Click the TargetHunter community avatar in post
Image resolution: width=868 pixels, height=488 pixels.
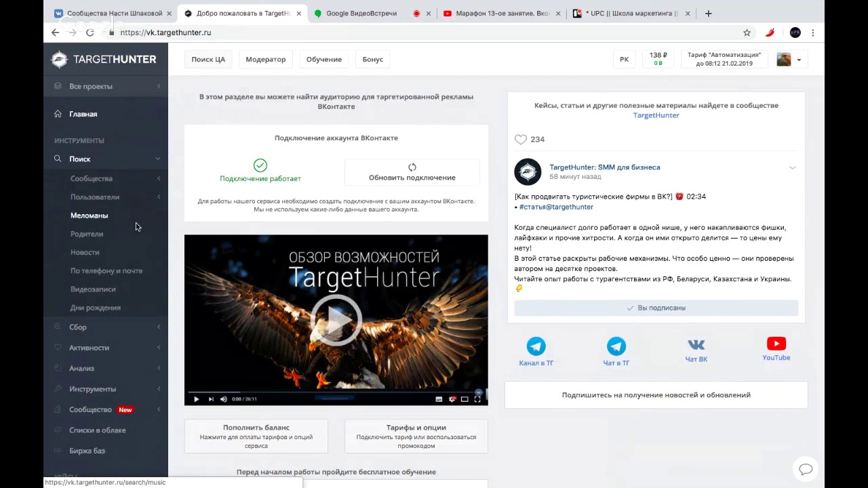(x=528, y=172)
